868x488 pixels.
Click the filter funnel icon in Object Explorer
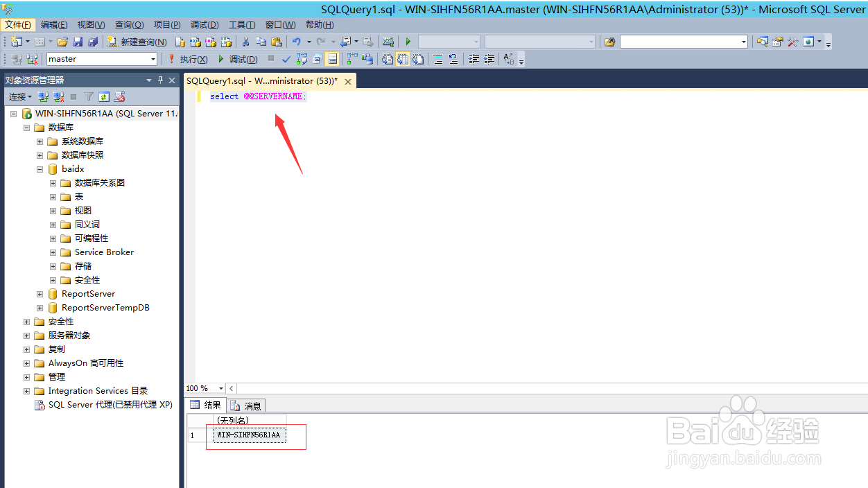[89, 96]
